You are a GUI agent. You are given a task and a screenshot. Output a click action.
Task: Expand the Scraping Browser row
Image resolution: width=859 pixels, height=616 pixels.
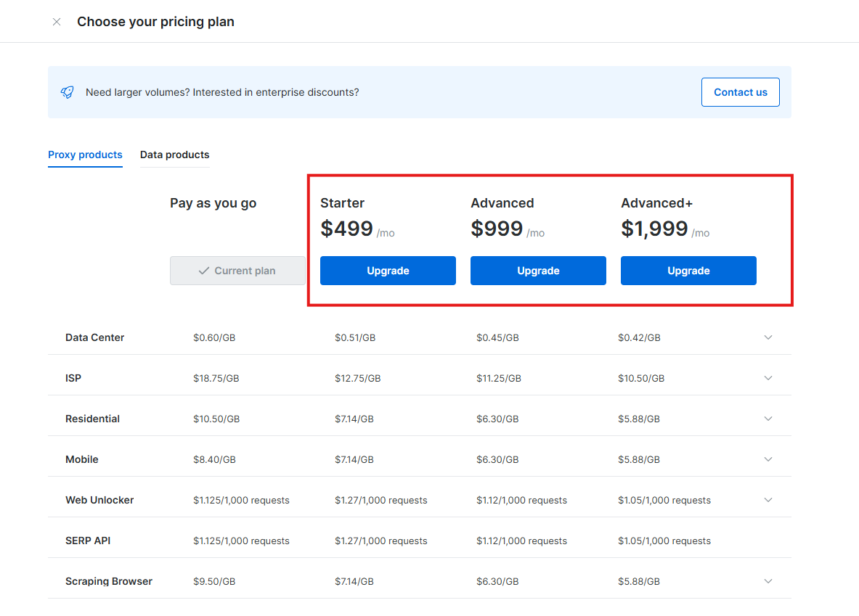tap(768, 581)
